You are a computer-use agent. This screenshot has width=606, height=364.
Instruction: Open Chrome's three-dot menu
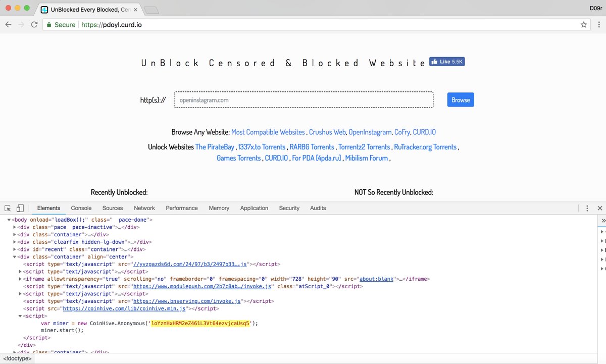(598, 25)
